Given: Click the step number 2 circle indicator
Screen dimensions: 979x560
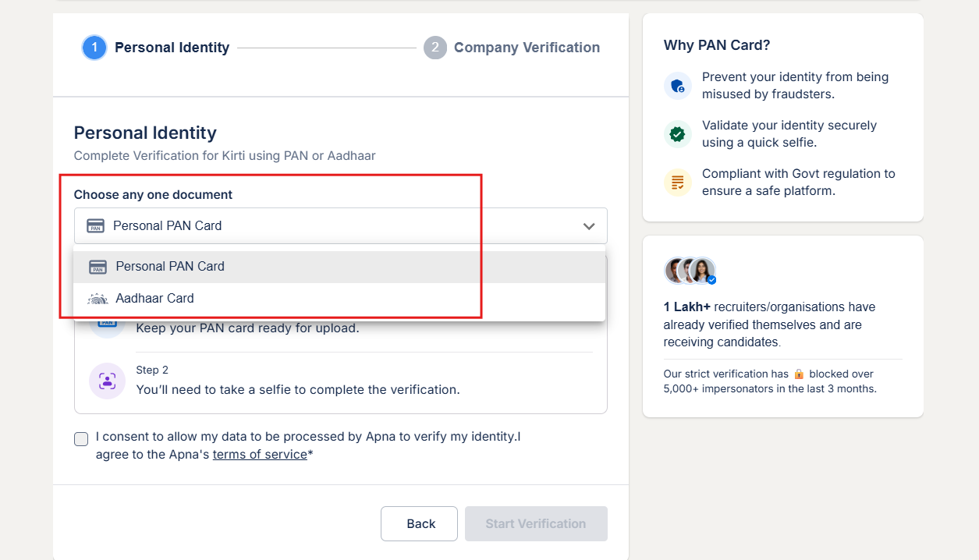Looking at the screenshot, I should [435, 48].
